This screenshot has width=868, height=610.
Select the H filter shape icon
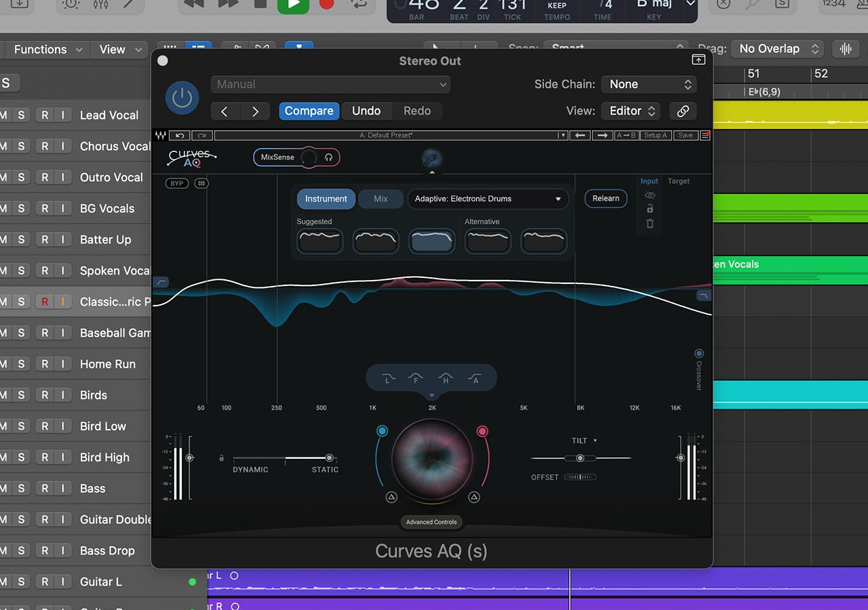pyautogui.click(x=446, y=379)
